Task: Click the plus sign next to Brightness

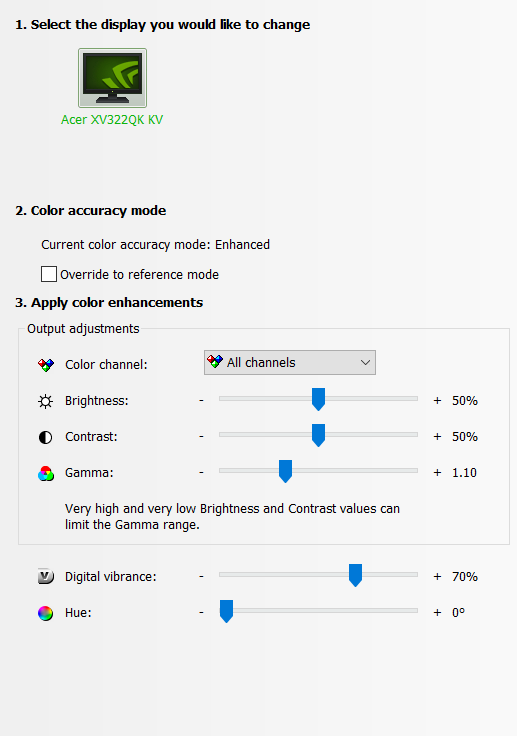Action: tap(437, 400)
